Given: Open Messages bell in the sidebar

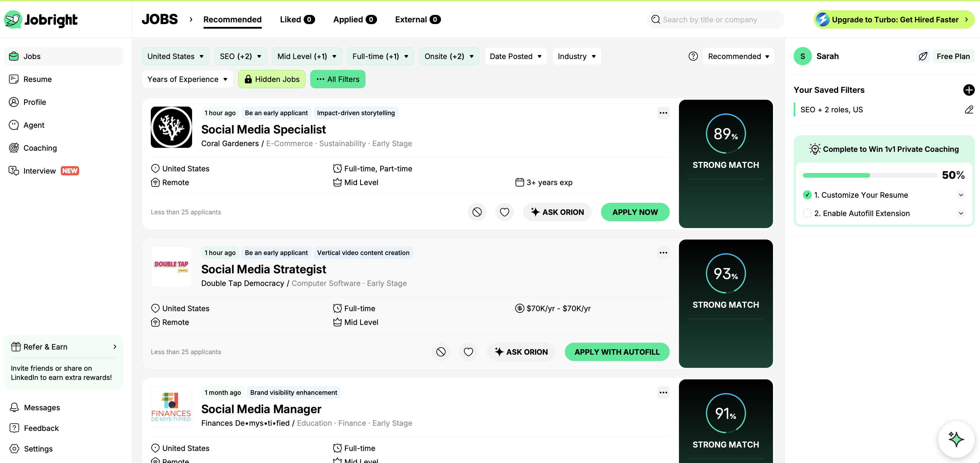Looking at the screenshot, I should click(14, 407).
